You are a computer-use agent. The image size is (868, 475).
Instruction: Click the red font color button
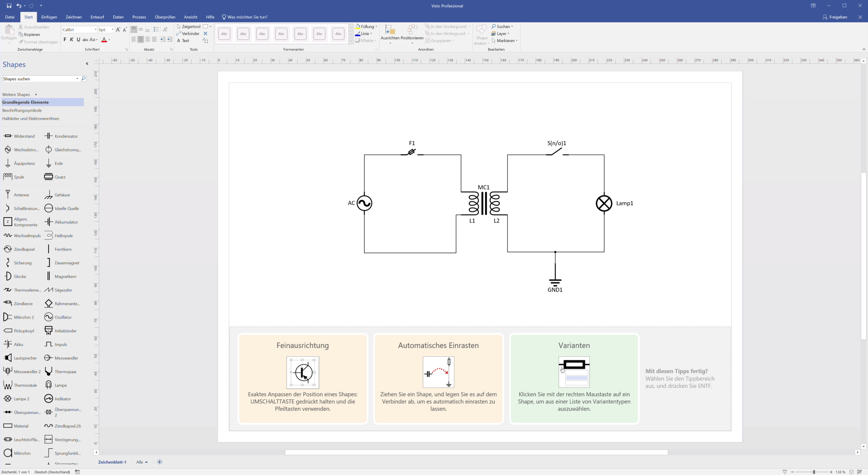coord(104,40)
